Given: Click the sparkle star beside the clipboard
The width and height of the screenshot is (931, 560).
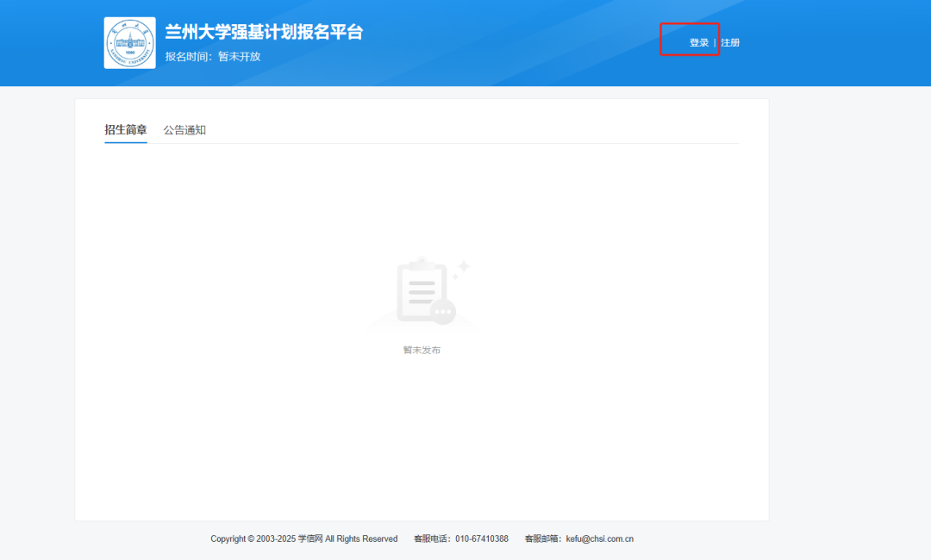Looking at the screenshot, I should [462, 266].
